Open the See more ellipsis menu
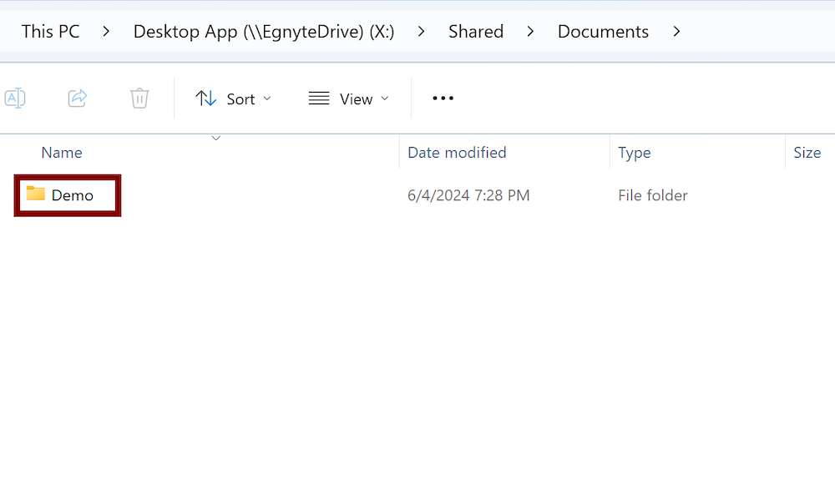Image resolution: width=835 pixels, height=504 pixels. (443, 98)
